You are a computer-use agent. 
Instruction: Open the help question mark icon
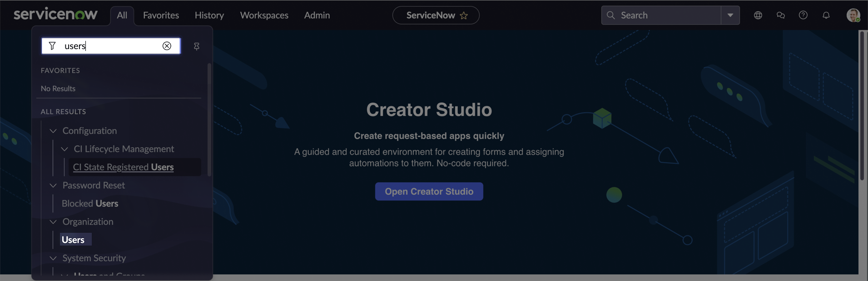click(804, 15)
